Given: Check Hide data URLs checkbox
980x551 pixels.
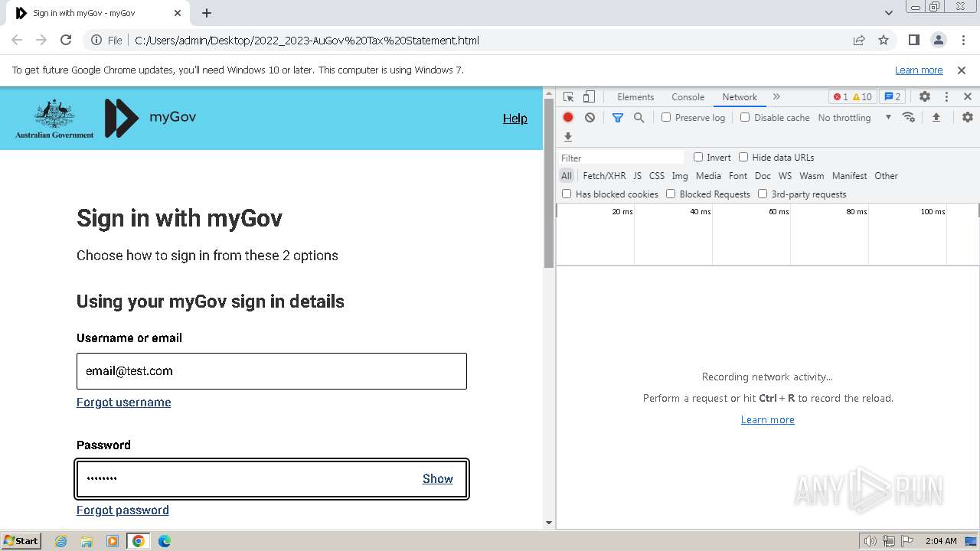Looking at the screenshot, I should pyautogui.click(x=743, y=157).
